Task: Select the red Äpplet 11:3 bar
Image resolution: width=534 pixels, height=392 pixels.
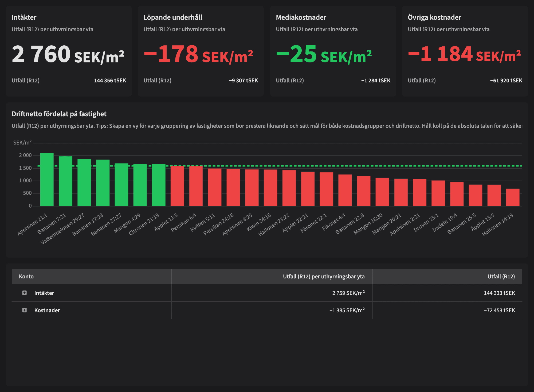Action: (177, 186)
